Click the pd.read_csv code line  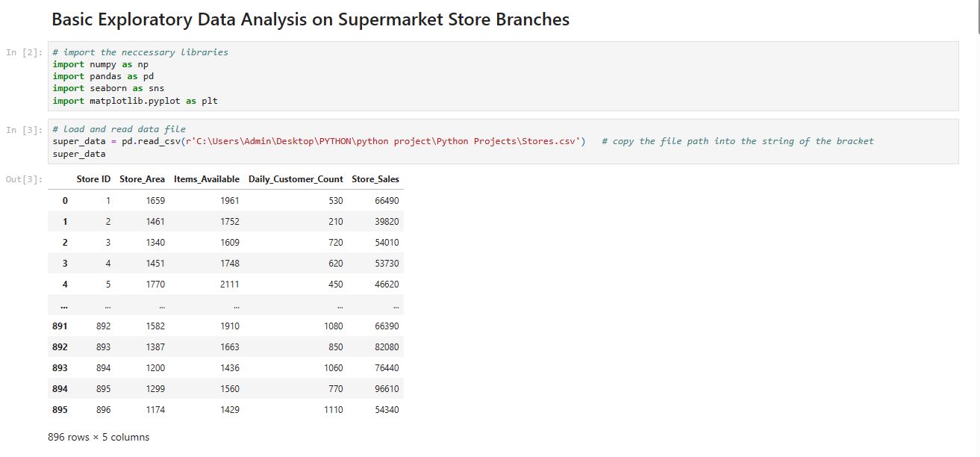point(319,141)
